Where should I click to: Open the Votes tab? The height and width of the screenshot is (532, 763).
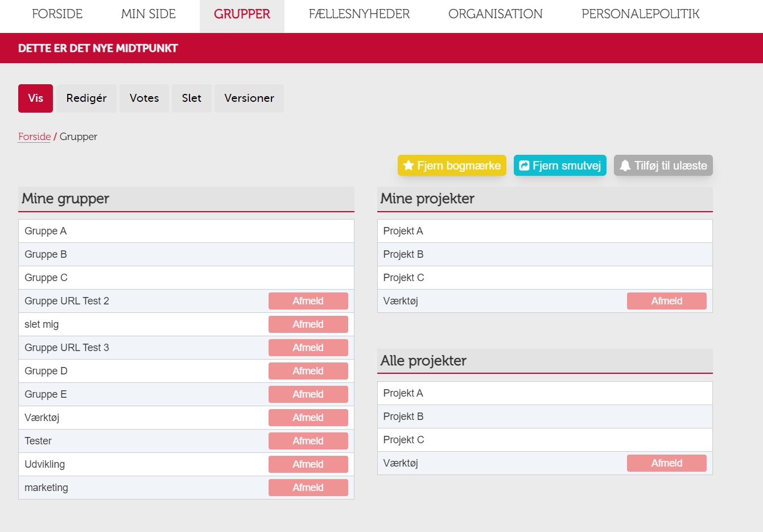pos(144,98)
